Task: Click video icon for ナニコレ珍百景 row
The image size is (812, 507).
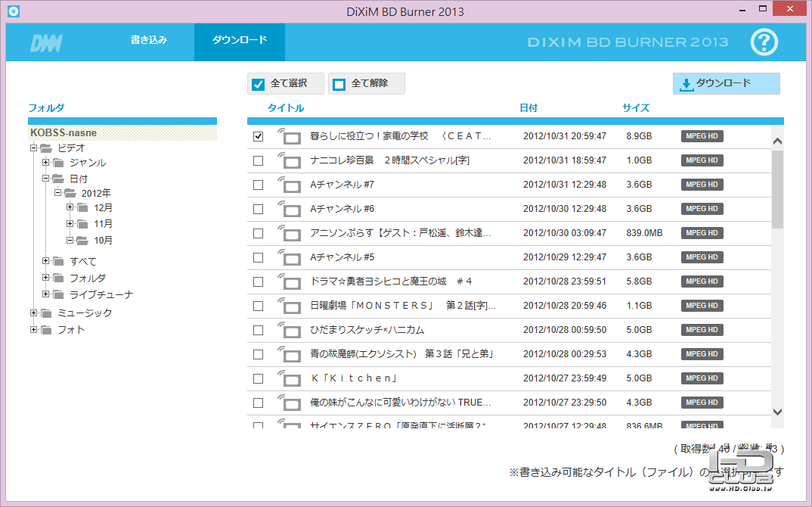Action: pyautogui.click(x=289, y=160)
